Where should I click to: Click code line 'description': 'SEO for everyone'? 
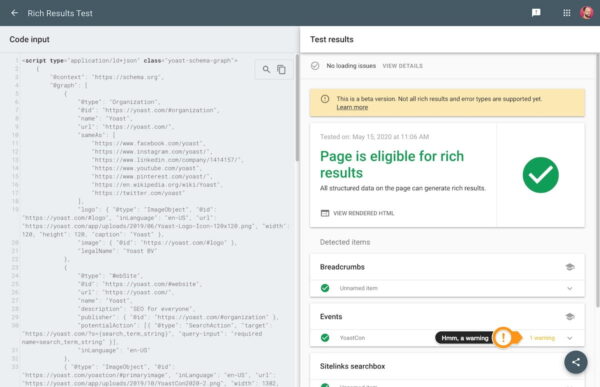coord(136,309)
